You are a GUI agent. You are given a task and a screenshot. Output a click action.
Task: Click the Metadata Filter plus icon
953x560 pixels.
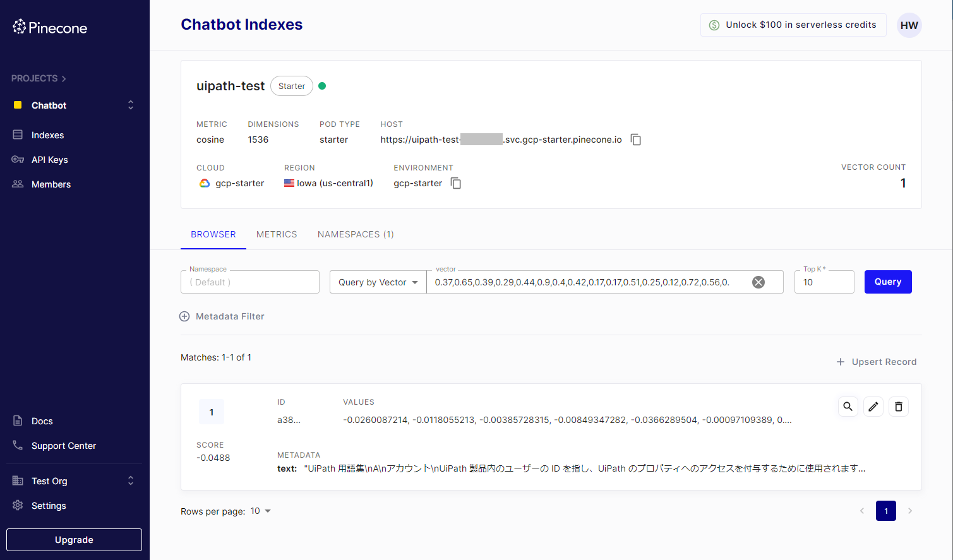coord(184,316)
